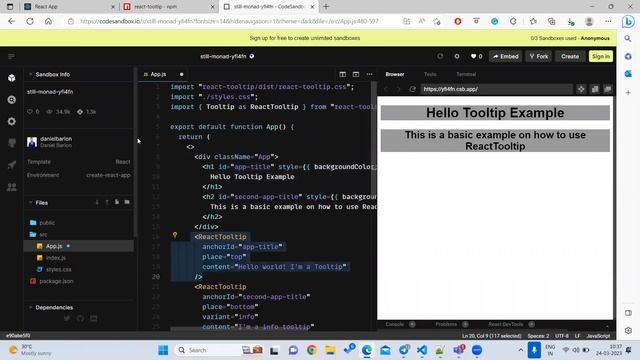Switch to the Tests tab
640x360 pixels.
point(430,74)
